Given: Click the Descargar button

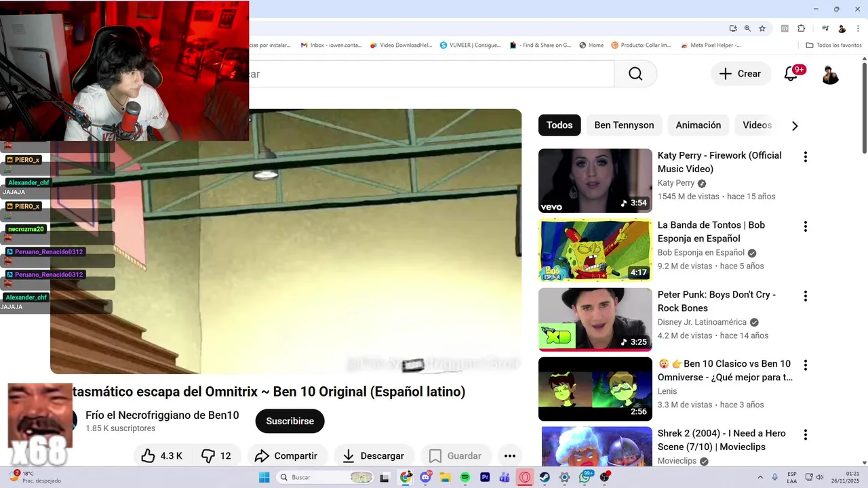Looking at the screenshot, I should (374, 456).
